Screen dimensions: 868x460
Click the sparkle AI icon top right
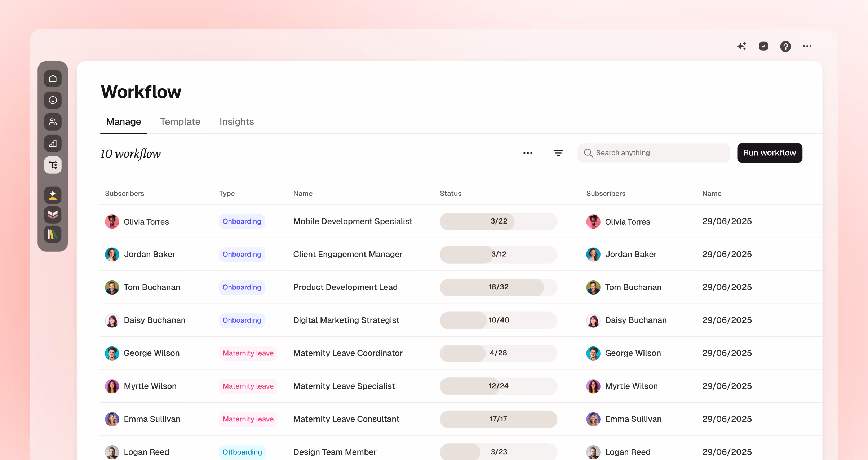point(741,46)
